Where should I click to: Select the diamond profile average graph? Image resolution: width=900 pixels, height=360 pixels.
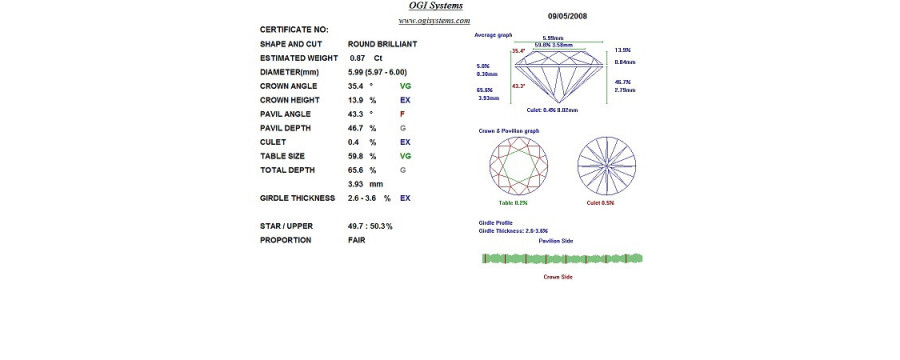[558, 76]
